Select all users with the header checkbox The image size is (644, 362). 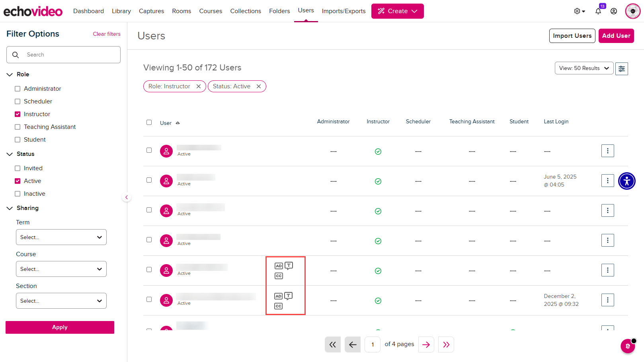tap(149, 123)
